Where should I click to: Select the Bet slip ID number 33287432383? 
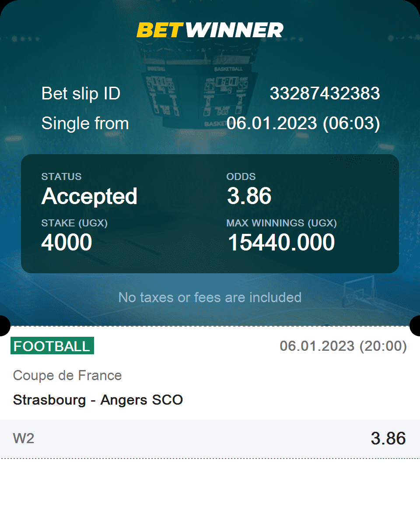point(325,94)
